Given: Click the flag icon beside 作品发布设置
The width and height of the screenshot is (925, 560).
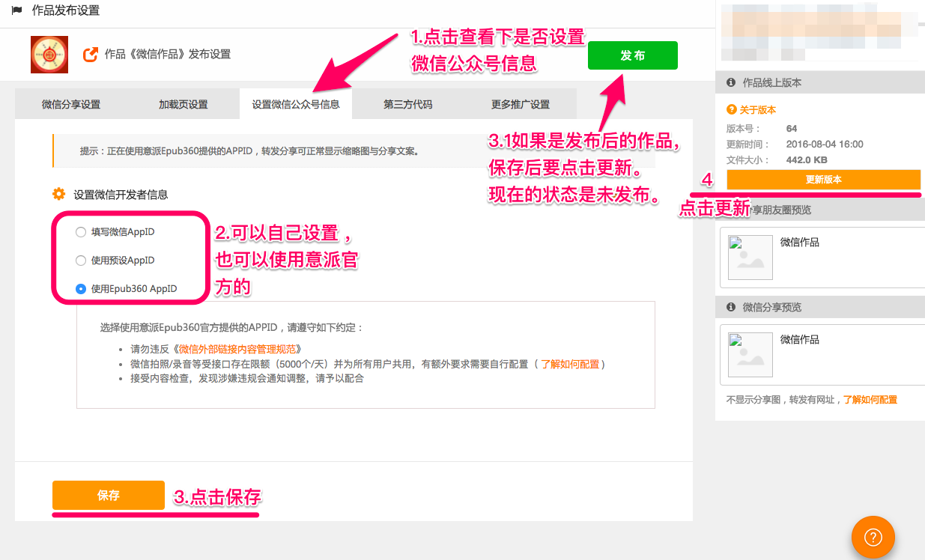Looking at the screenshot, I should 17,10.
